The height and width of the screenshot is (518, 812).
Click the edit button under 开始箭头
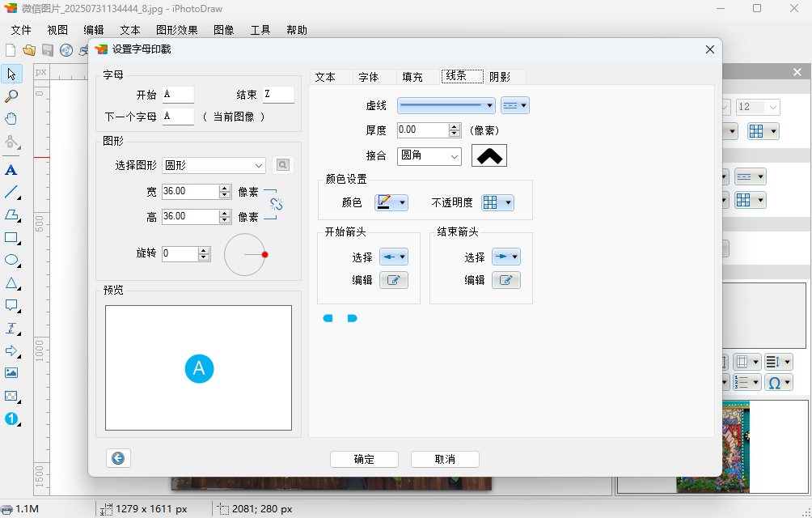394,280
